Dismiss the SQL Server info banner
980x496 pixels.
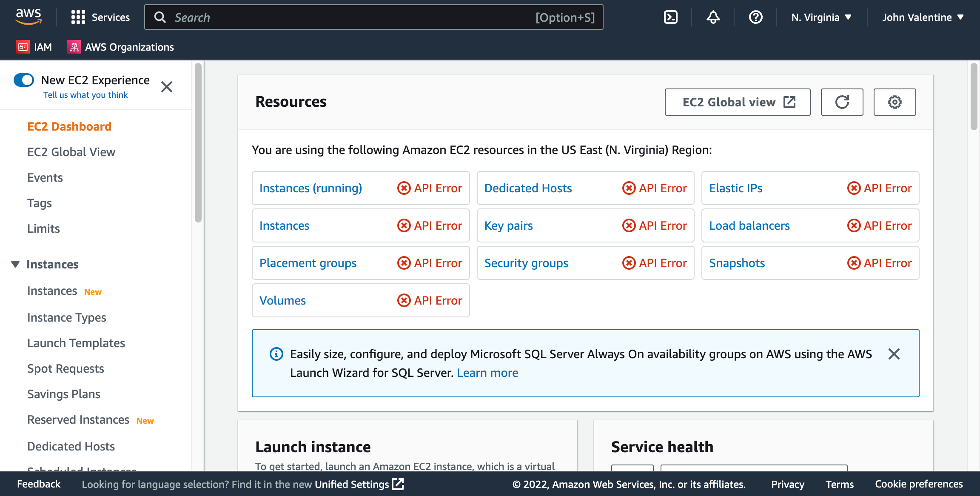[x=894, y=354]
